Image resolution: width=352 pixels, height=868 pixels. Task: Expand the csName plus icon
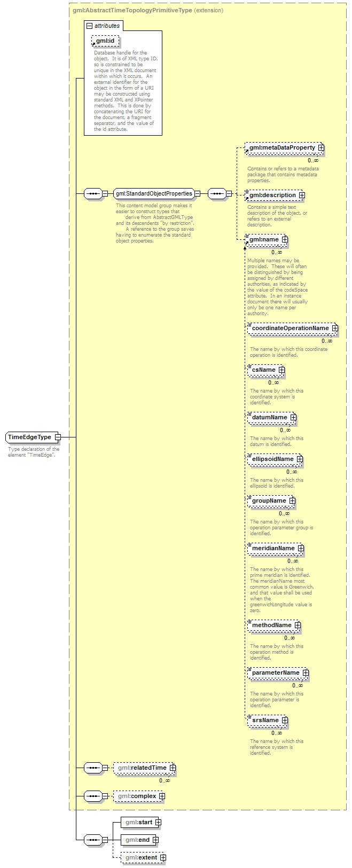[x=281, y=370]
